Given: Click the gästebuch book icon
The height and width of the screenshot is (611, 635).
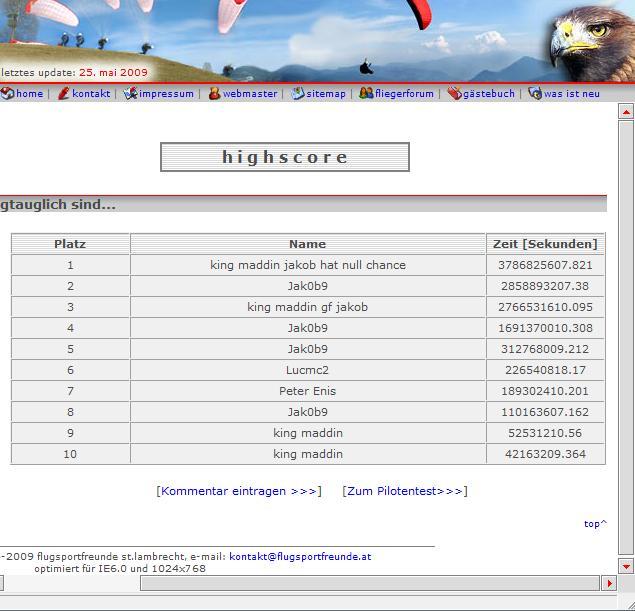Looking at the screenshot, I should 454,93.
